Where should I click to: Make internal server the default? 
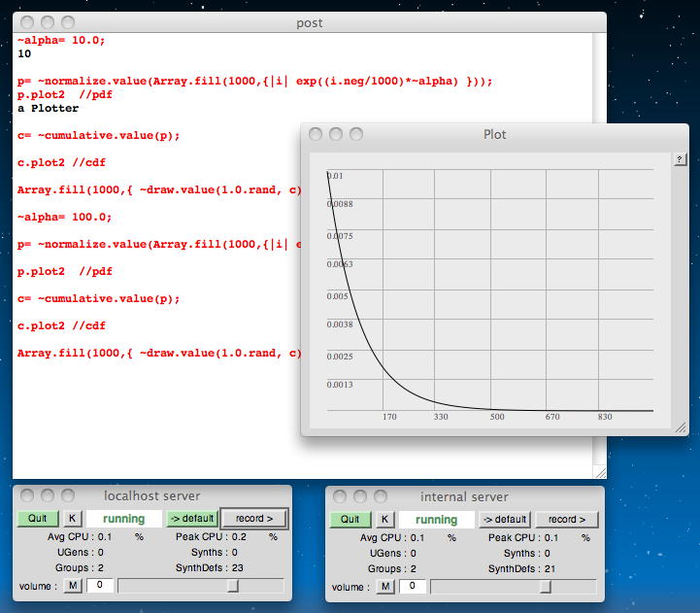point(504,520)
